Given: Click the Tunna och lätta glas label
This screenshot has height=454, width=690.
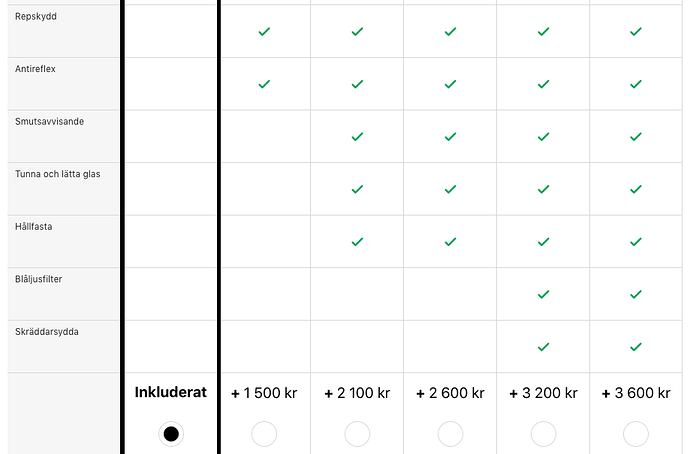Looking at the screenshot, I should click(57, 174).
